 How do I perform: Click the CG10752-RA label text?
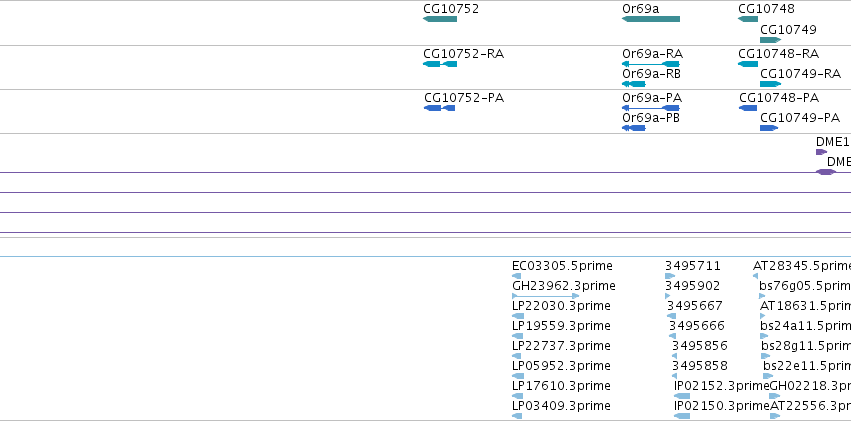point(463,54)
